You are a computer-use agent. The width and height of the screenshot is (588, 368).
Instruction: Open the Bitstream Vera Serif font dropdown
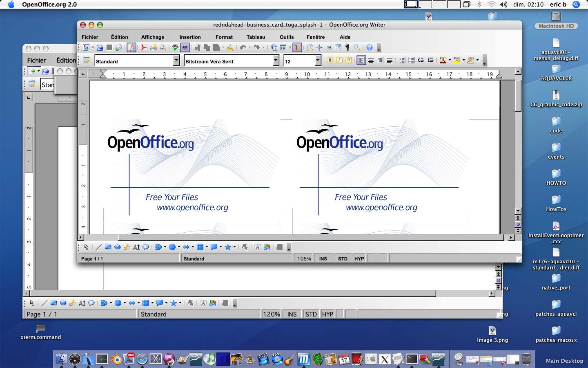[276, 61]
